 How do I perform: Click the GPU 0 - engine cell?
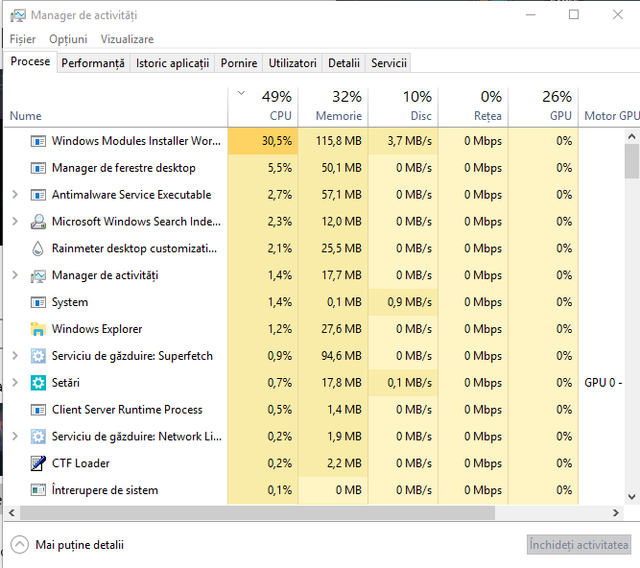602,383
